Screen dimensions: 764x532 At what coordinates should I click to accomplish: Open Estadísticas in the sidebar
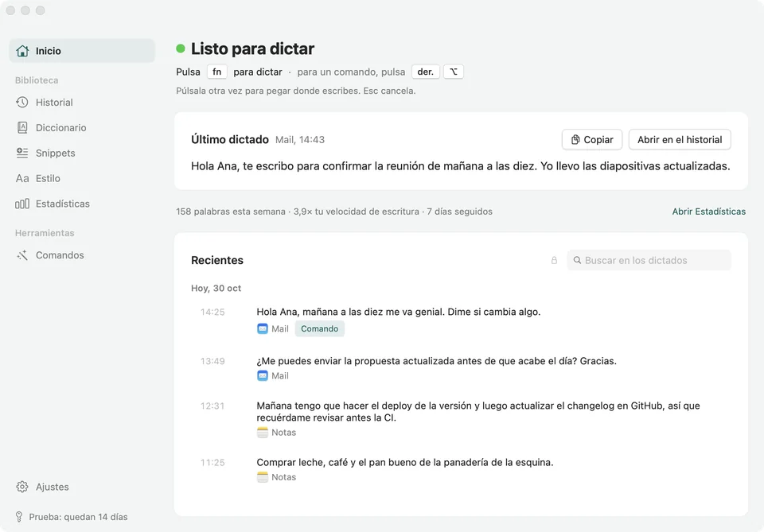coord(82,204)
